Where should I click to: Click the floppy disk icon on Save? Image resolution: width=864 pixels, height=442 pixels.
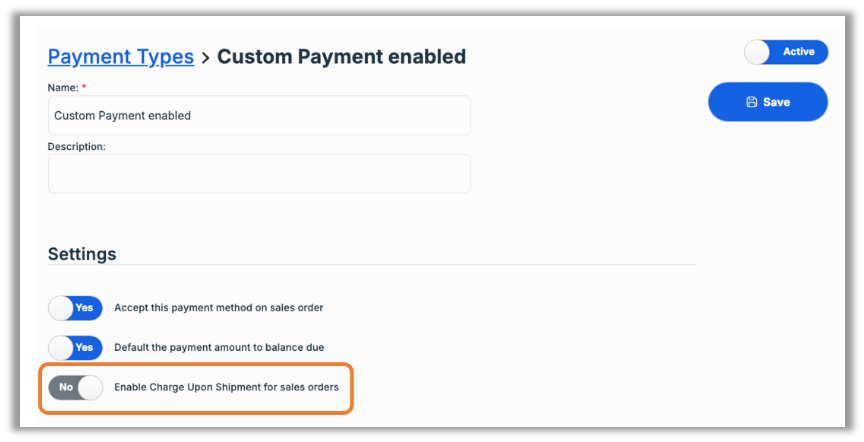click(752, 102)
